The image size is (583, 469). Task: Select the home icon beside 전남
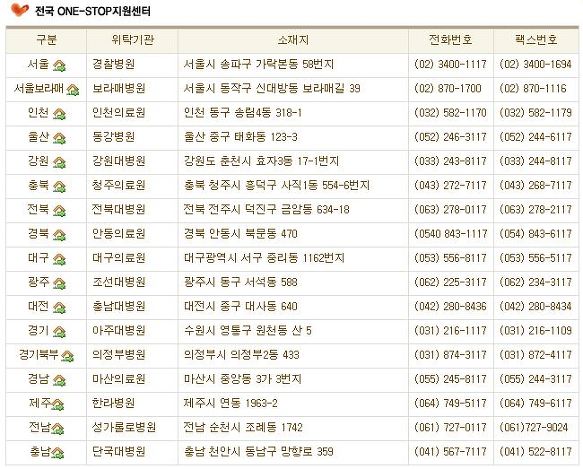(58, 429)
